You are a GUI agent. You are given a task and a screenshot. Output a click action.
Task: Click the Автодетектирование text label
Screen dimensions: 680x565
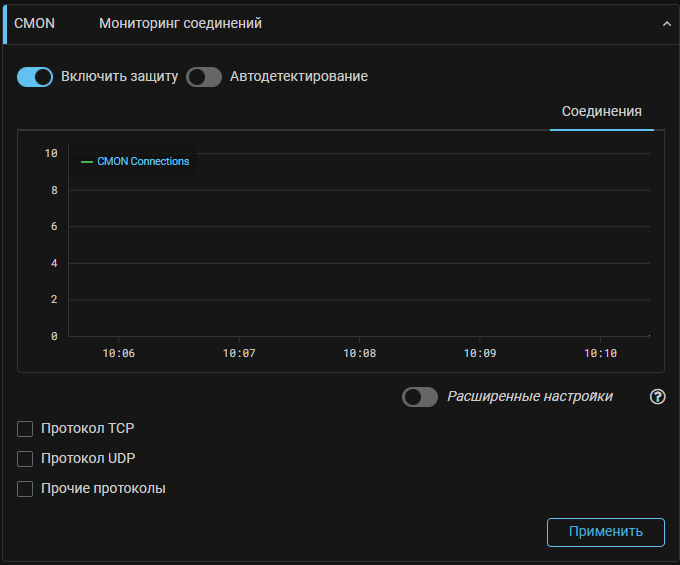coord(299,77)
